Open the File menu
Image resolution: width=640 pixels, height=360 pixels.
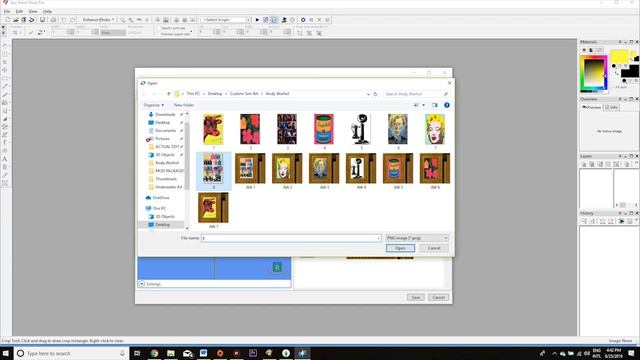click(7, 11)
